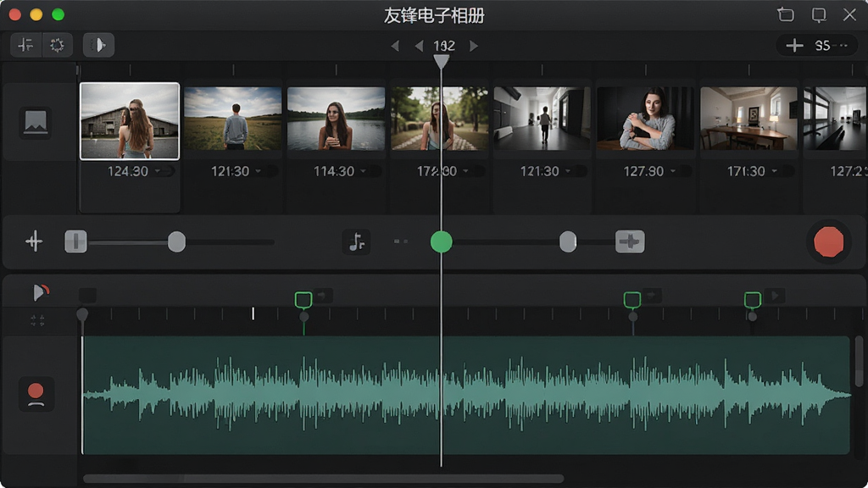Open the settings gear in top toolbar

[57, 45]
